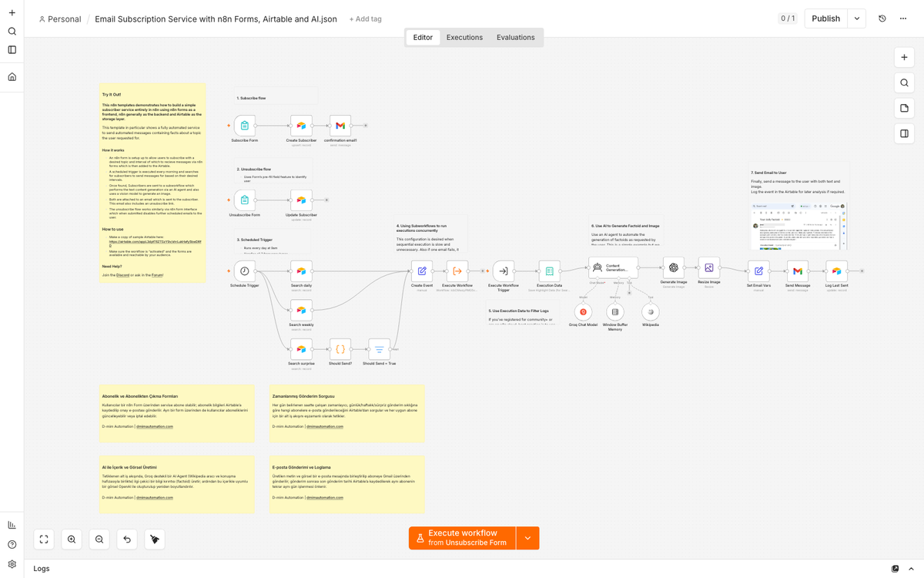Select the Create Subscriber Airtable node
924x578 pixels.
pos(301,126)
